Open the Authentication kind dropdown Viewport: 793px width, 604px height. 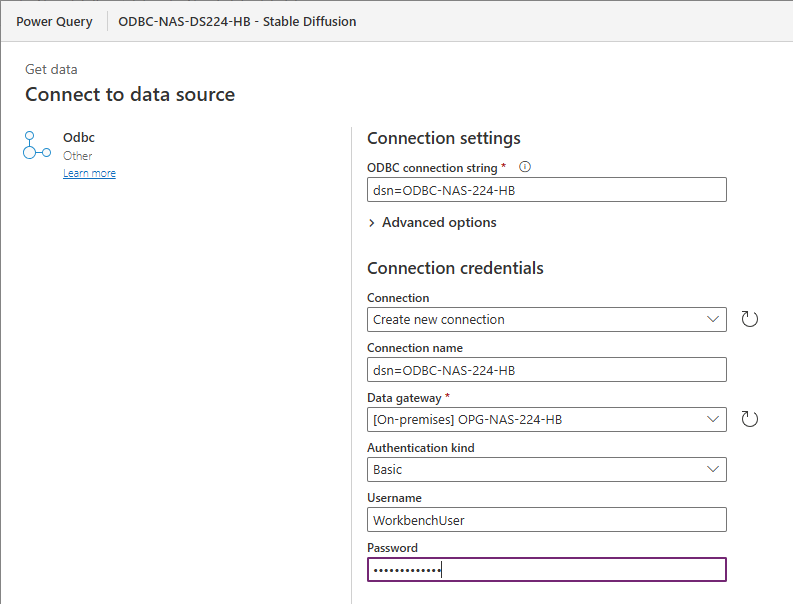click(x=546, y=470)
